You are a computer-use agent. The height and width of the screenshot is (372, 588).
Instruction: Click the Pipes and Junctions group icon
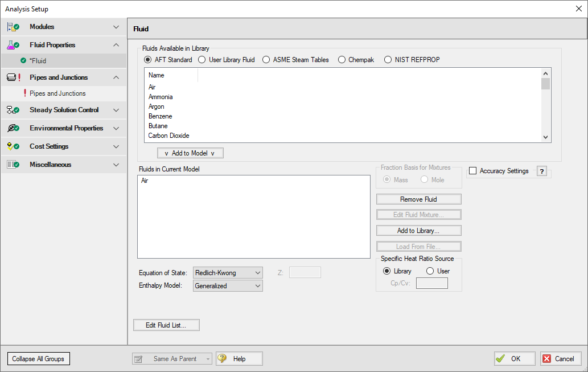pos(13,77)
